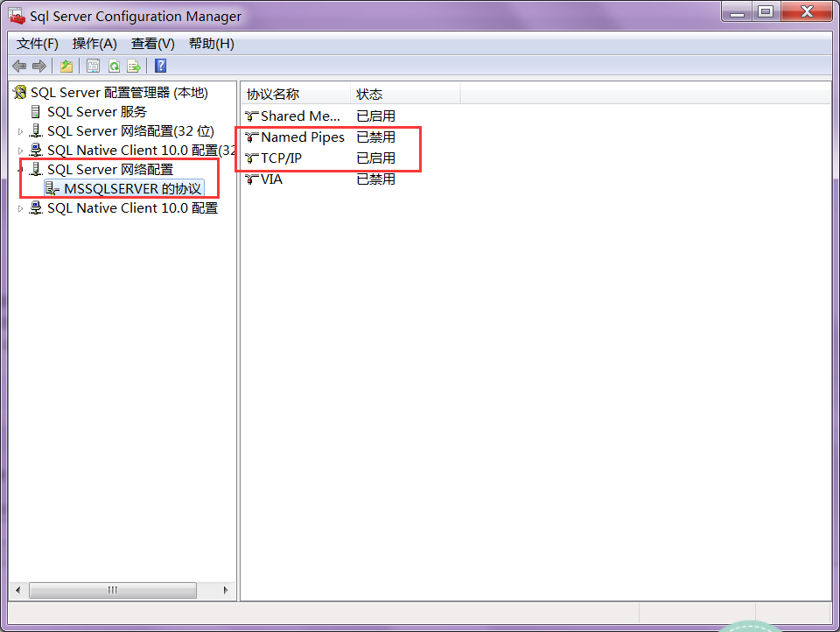Click the VIA protocol icon
The width and height of the screenshot is (840, 632).
coord(252,179)
